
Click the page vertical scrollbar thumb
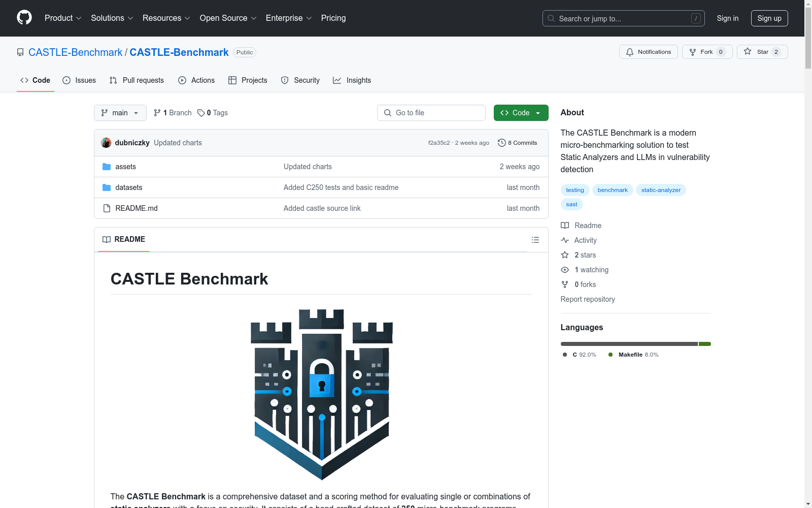coord(808,38)
